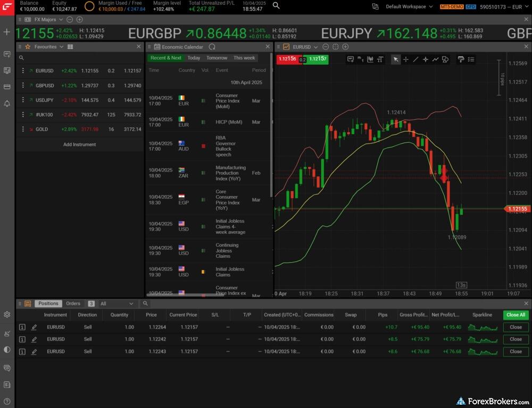
Task: Activate the cursor pointer tool on chart
Action: 396,60
